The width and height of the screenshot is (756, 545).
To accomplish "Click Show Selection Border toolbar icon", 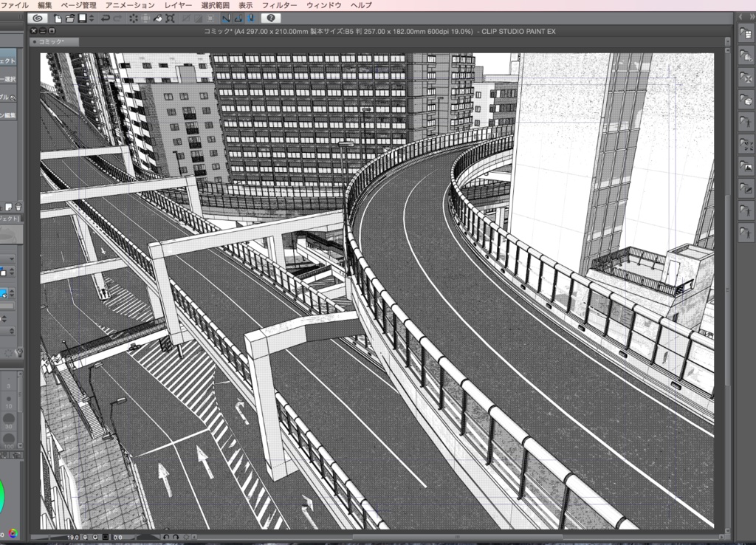I will click(x=210, y=18).
